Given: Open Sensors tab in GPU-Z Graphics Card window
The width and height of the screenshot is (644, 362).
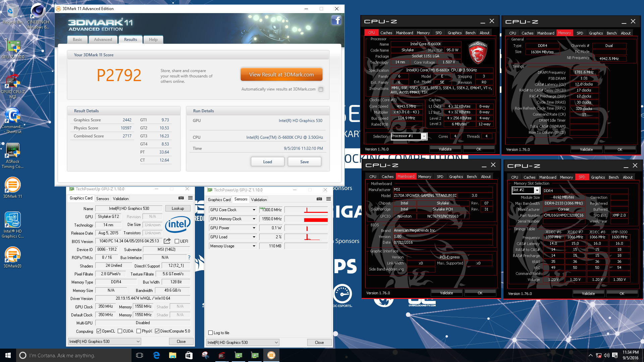Looking at the screenshot, I should 103,199.
